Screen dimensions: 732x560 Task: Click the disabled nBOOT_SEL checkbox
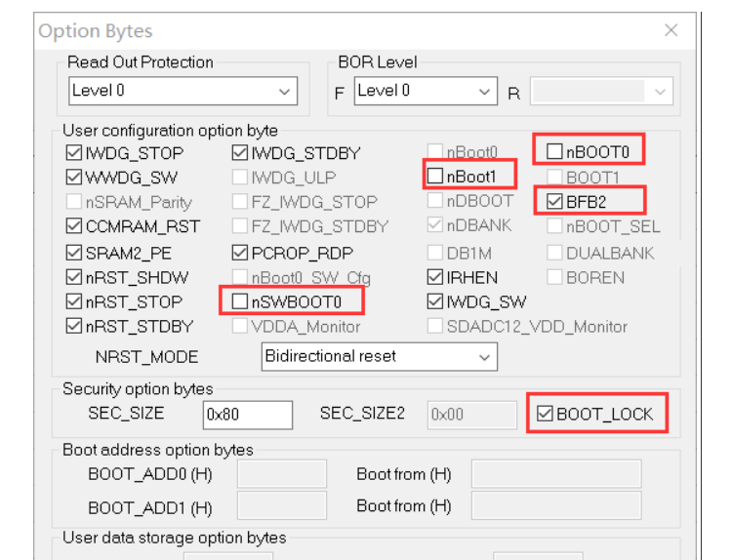coord(554,226)
